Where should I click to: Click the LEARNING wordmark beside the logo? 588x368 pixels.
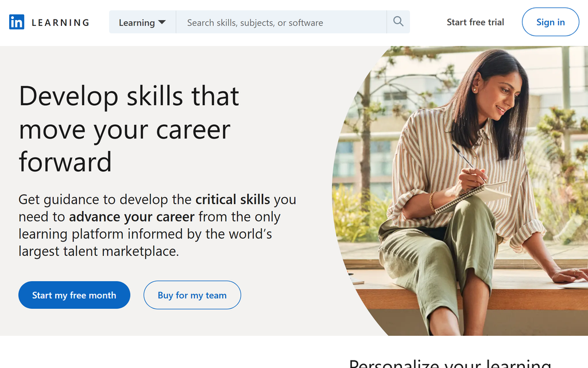(x=60, y=22)
